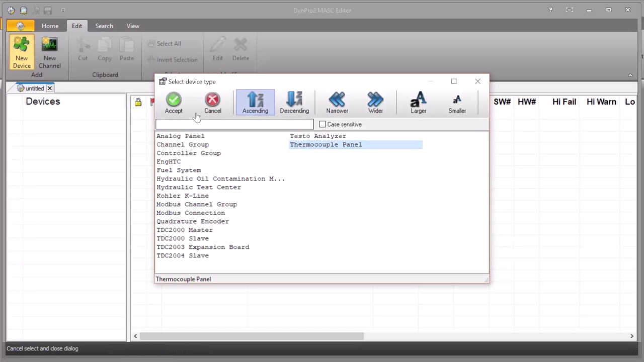Click Select All in ribbon
The width and height of the screenshot is (644, 362).
[x=165, y=44]
